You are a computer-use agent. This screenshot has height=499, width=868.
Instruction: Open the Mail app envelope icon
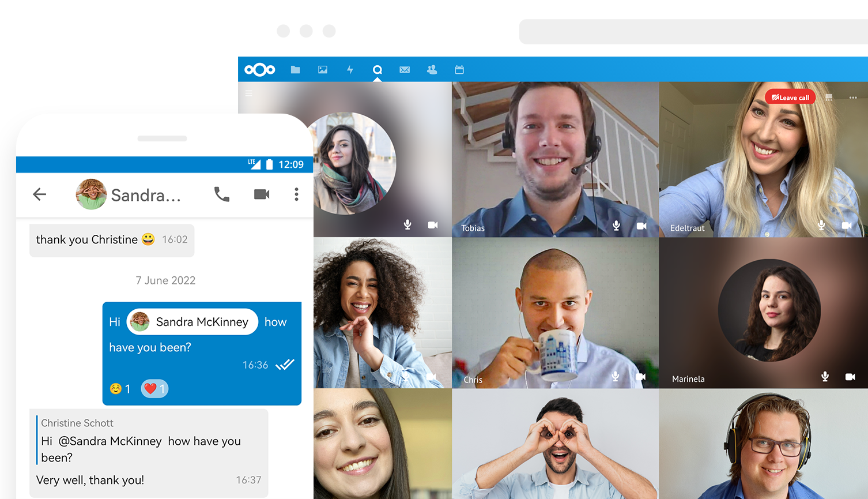pos(405,69)
